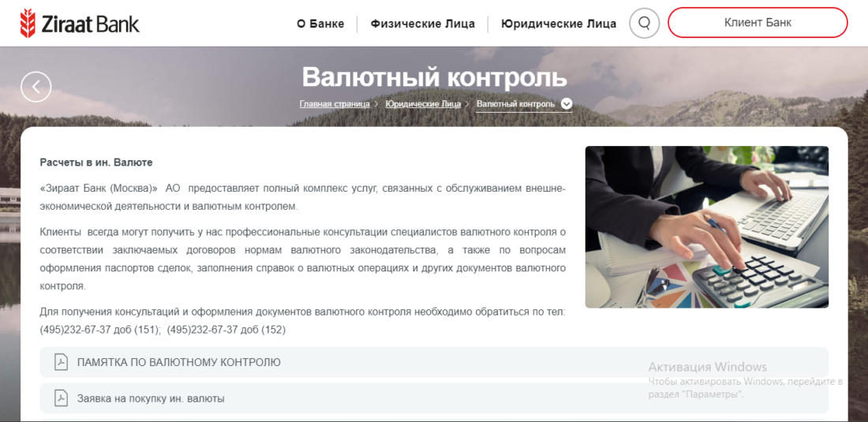
Task: Go back using the circular arrow icon
Action: coord(36,87)
